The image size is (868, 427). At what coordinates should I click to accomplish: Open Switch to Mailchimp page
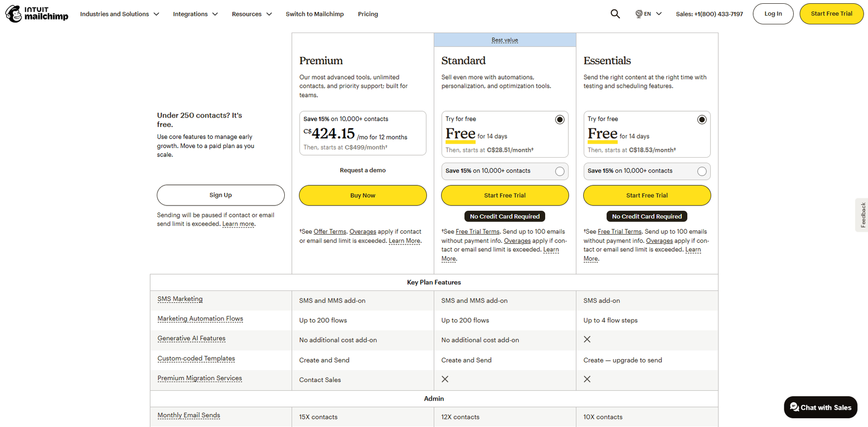coord(315,14)
